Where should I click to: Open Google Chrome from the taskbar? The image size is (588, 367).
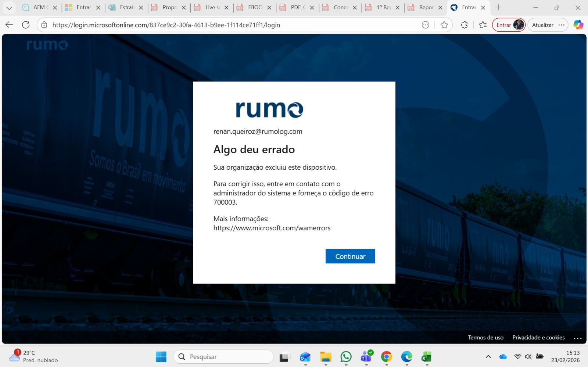click(386, 357)
